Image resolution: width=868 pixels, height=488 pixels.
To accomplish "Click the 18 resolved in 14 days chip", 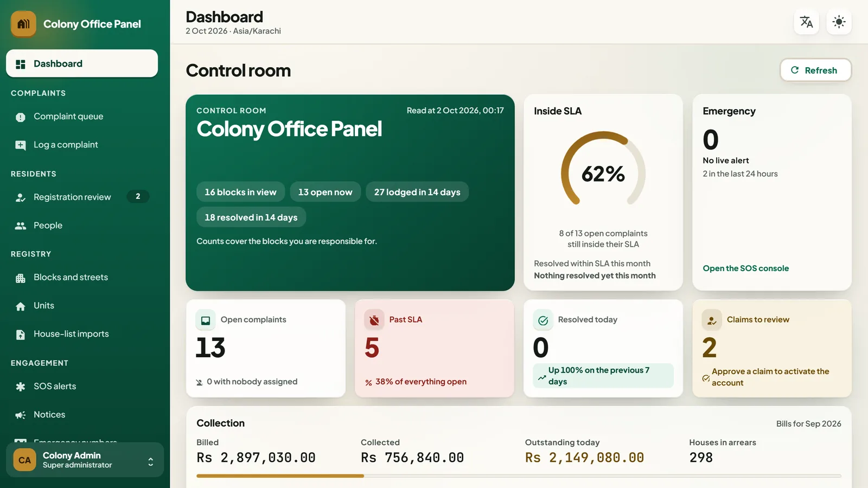I will pyautogui.click(x=251, y=217).
